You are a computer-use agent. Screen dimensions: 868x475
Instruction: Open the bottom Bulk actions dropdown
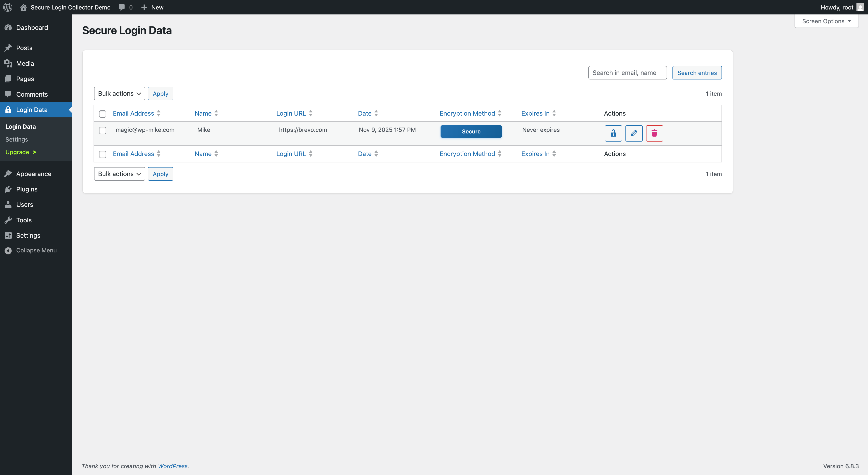pos(119,174)
